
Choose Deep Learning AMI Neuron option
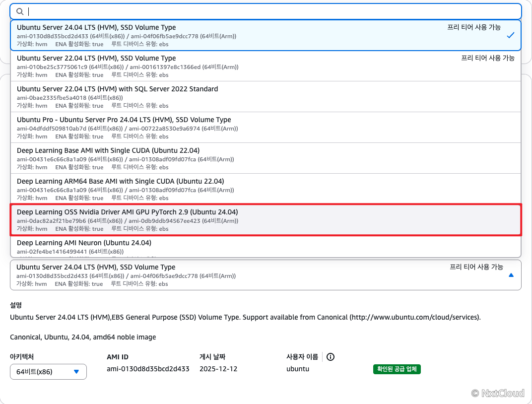266,247
